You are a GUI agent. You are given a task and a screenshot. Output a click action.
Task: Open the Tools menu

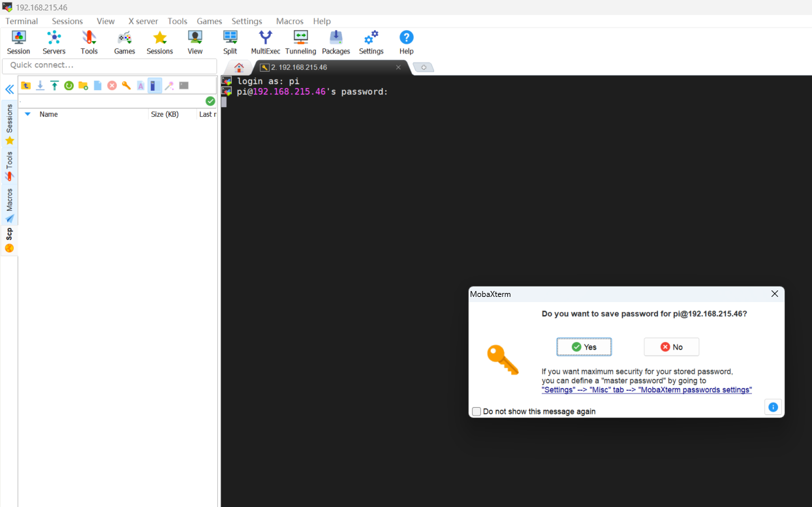178,21
